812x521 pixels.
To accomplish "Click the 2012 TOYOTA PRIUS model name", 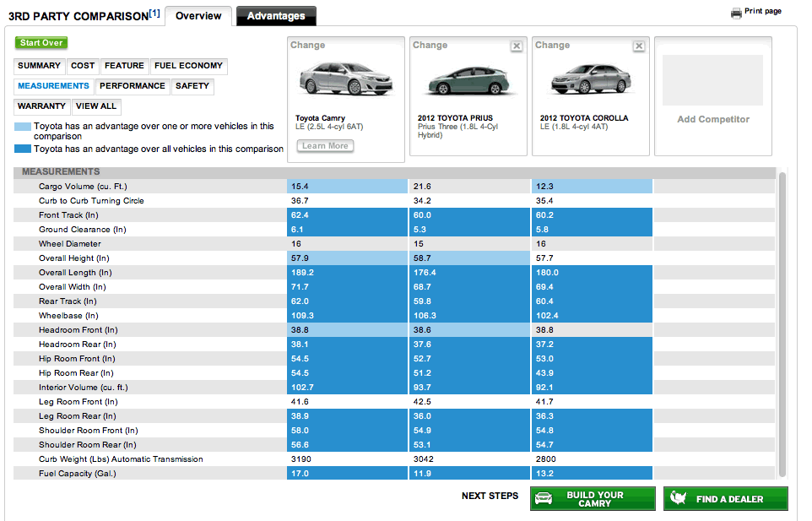I will [x=455, y=118].
